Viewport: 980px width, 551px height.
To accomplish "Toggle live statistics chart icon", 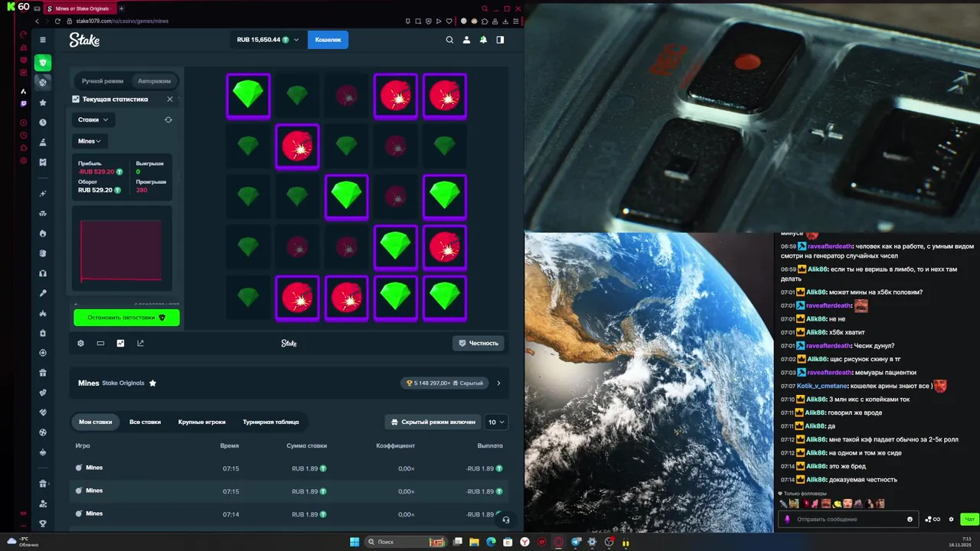I will (120, 343).
